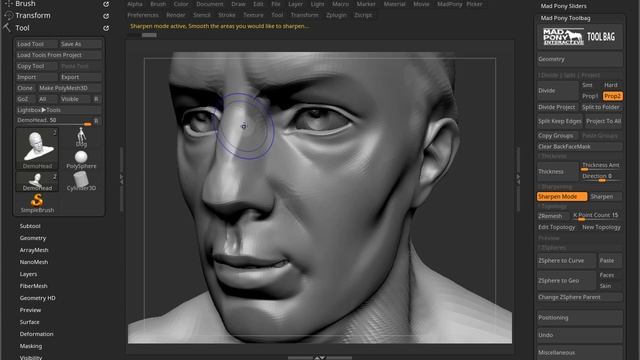Adjust the Direction slider
The width and height of the screenshot is (640, 360).
coord(601,177)
